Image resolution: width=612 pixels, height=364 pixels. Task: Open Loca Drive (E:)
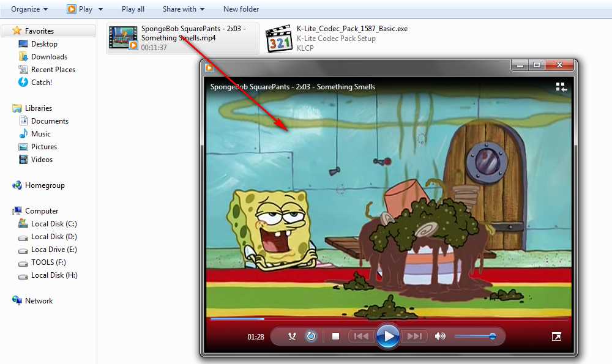(x=54, y=250)
